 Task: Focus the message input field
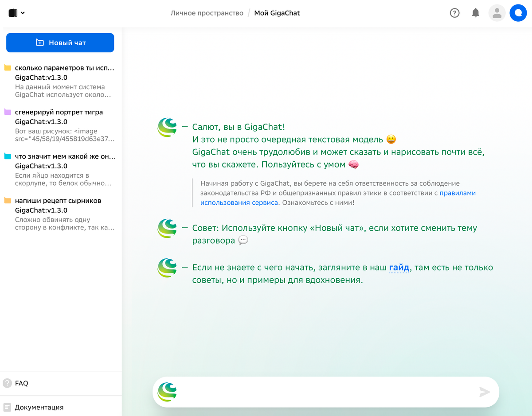tap(326, 392)
